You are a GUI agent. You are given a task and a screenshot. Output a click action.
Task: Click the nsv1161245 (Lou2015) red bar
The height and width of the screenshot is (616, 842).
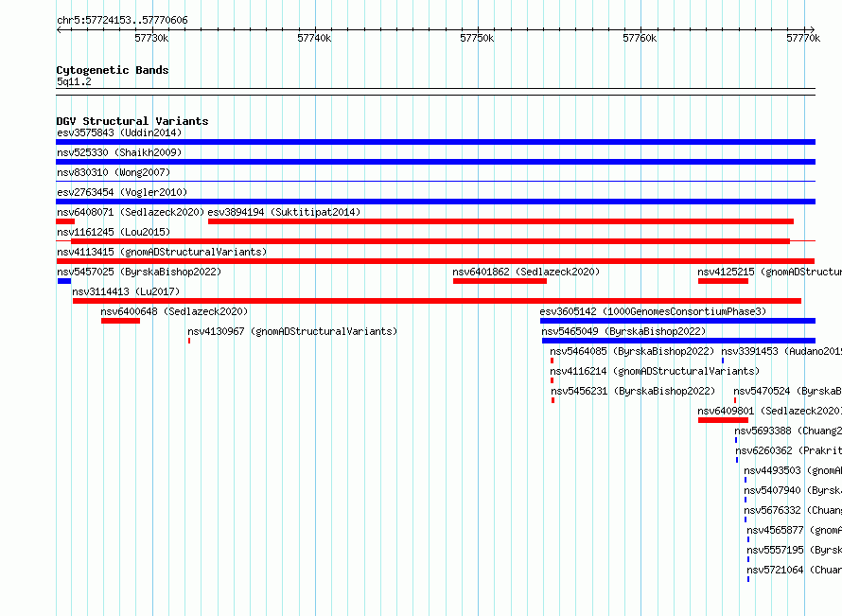point(430,241)
